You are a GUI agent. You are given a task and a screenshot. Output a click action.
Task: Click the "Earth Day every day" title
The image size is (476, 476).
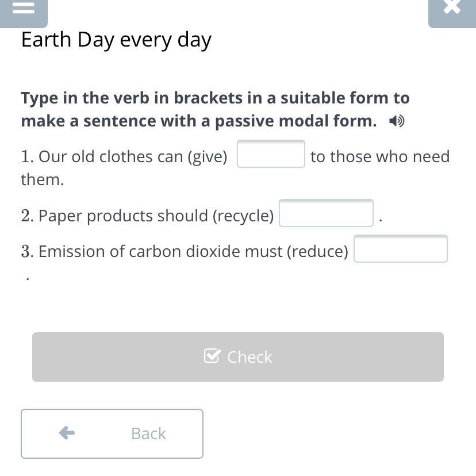coord(116,40)
